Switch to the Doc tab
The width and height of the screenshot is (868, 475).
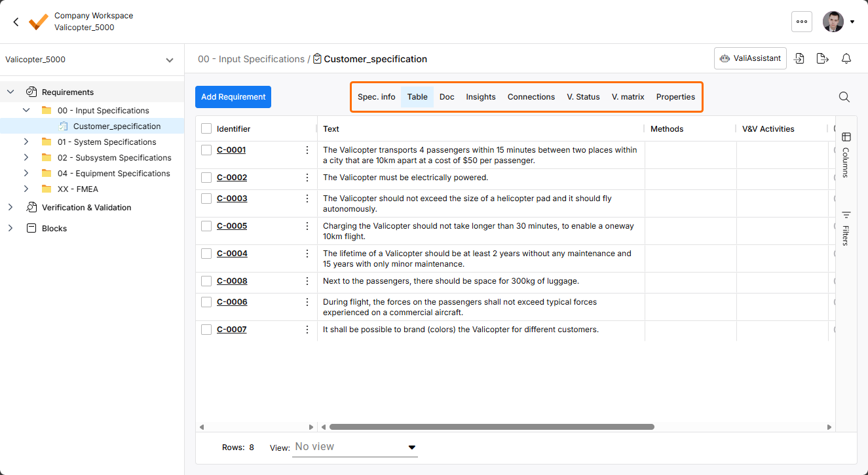pyautogui.click(x=447, y=97)
